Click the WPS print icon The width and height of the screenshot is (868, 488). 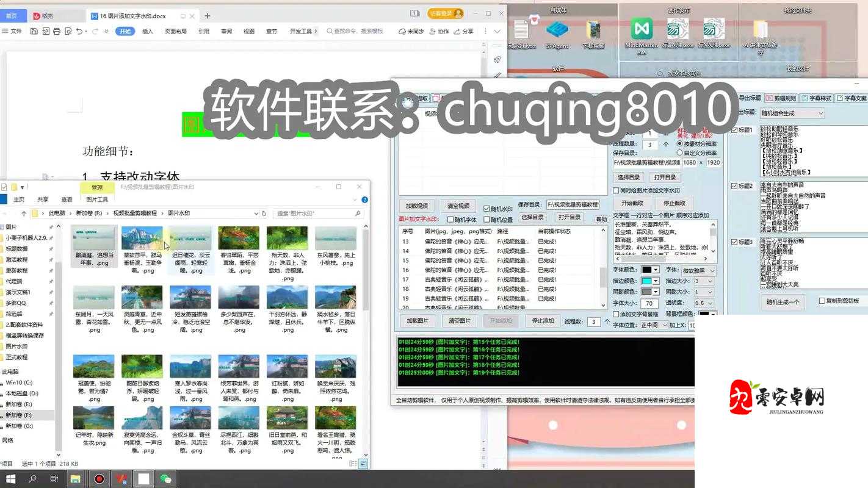57,31
